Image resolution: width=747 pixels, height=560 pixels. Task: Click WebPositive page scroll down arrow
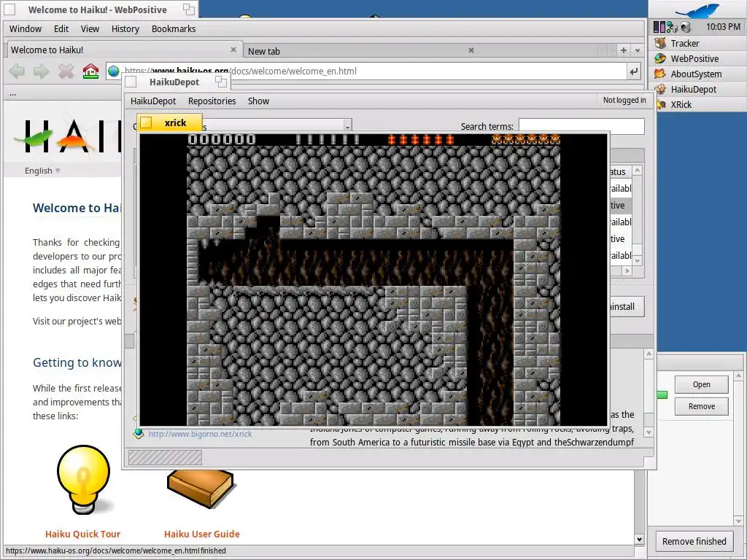click(639, 540)
